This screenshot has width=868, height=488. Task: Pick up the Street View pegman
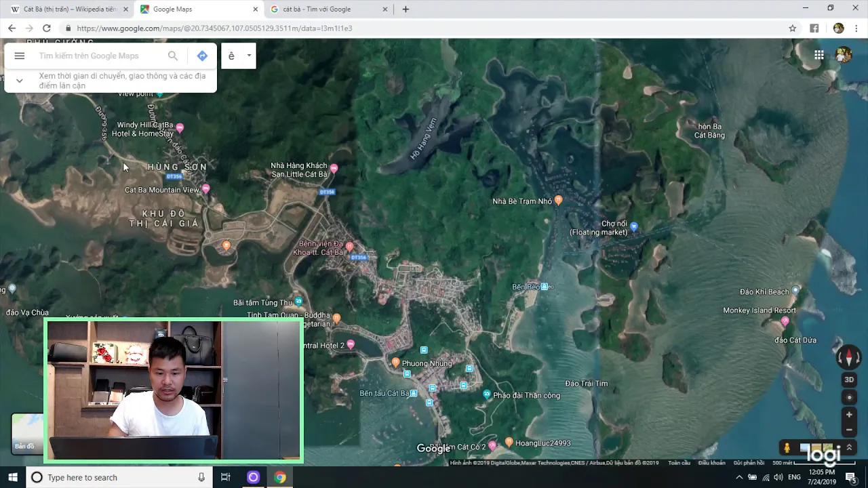(787, 448)
